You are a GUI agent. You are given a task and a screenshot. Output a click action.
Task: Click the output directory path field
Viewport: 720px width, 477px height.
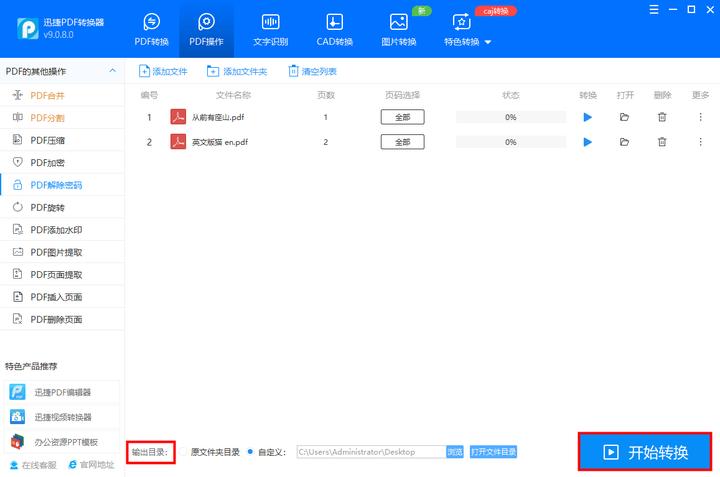371,452
